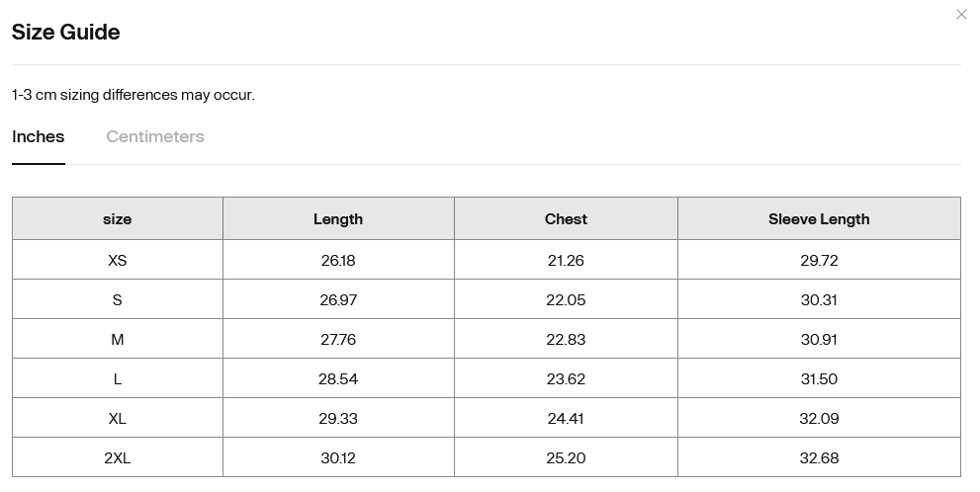980x492 pixels.
Task: Click length value 30.12 for 2XL
Action: (x=338, y=458)
